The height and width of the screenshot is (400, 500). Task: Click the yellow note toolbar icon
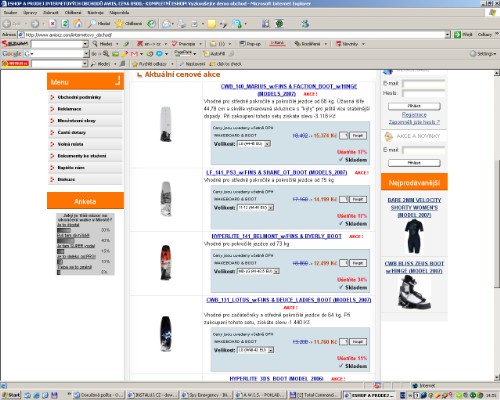(x=211, y=24)
